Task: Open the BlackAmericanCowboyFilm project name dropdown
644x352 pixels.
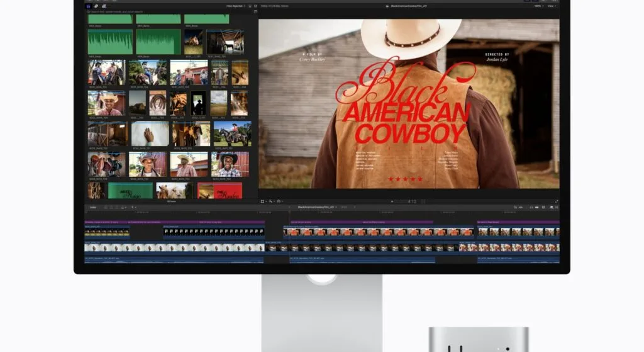Action: coord(317,207)
